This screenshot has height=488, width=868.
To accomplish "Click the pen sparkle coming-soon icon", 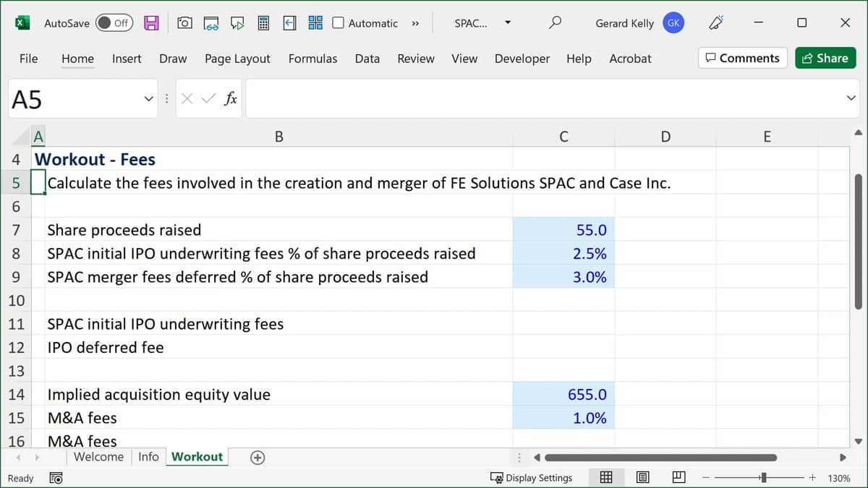I will [x=716, y=23].
